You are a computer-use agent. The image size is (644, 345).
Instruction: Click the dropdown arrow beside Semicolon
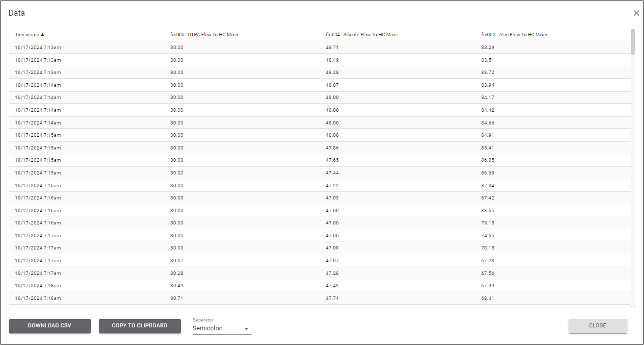pos(247,328)
